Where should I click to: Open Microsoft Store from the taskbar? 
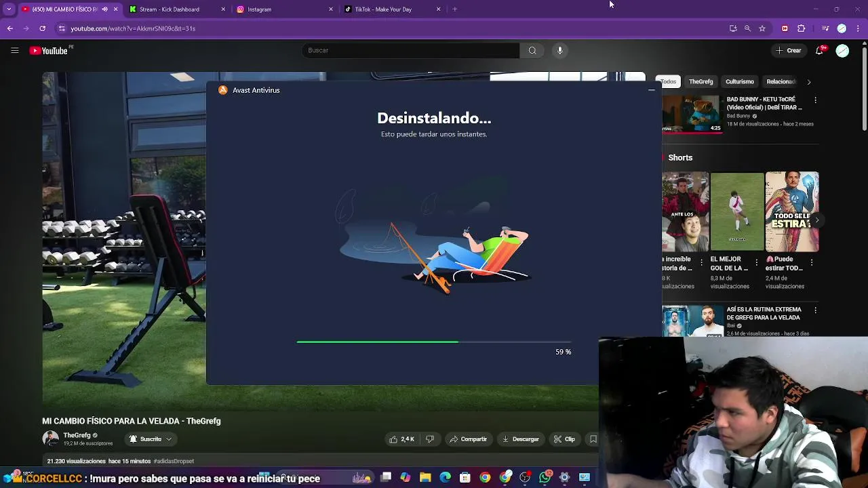click(x=465, y=478)
